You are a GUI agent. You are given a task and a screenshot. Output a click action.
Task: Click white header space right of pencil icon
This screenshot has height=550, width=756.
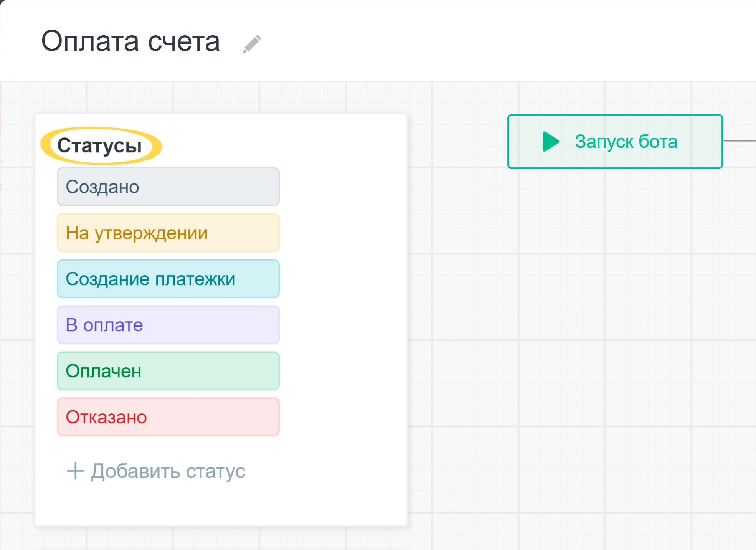click(x=461, y=42)
